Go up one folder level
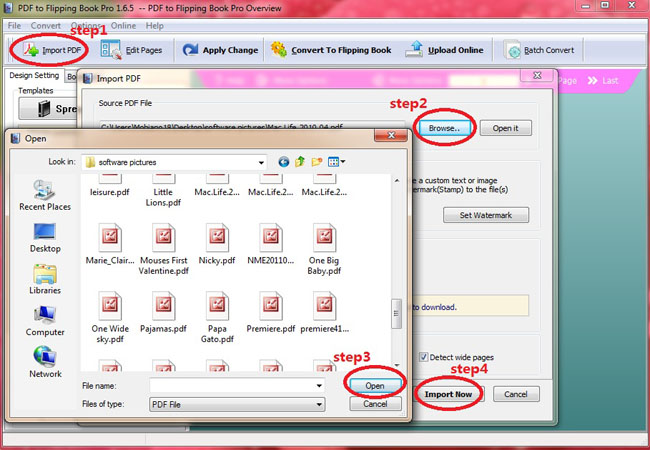Screen dimensions: 650x450 coord(300,162)
